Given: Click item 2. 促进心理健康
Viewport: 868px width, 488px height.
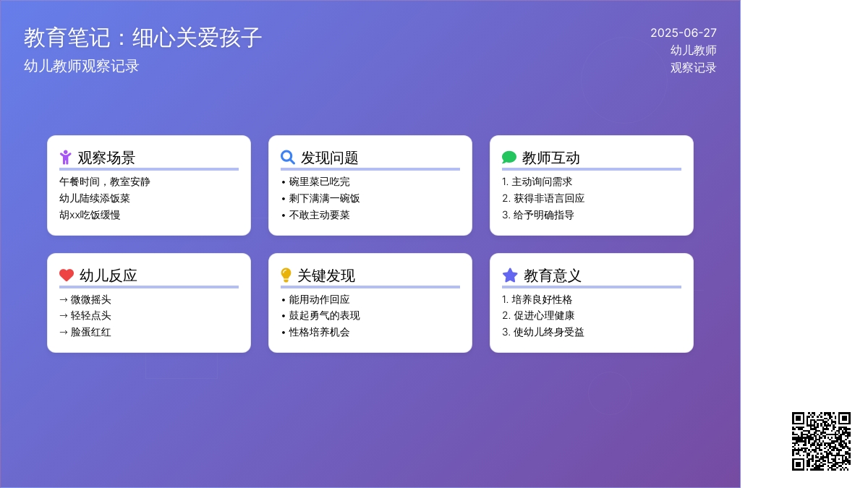Looking at the screenshot, I should pos(538,315).
